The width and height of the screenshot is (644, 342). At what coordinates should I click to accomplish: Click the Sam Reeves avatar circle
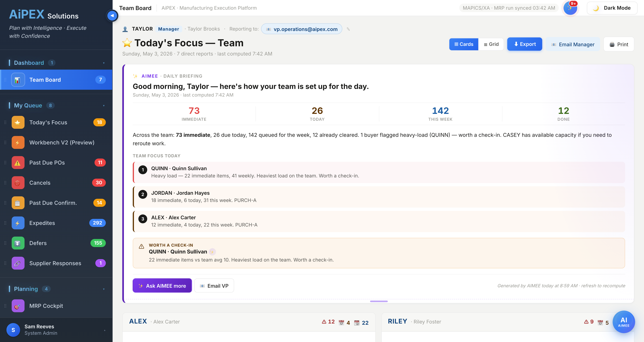coord(13,330)
